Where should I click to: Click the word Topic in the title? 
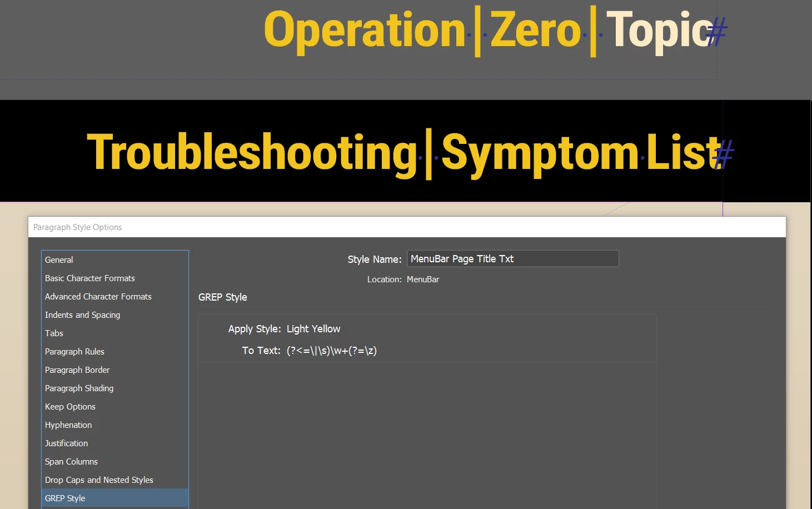[659, 32]
